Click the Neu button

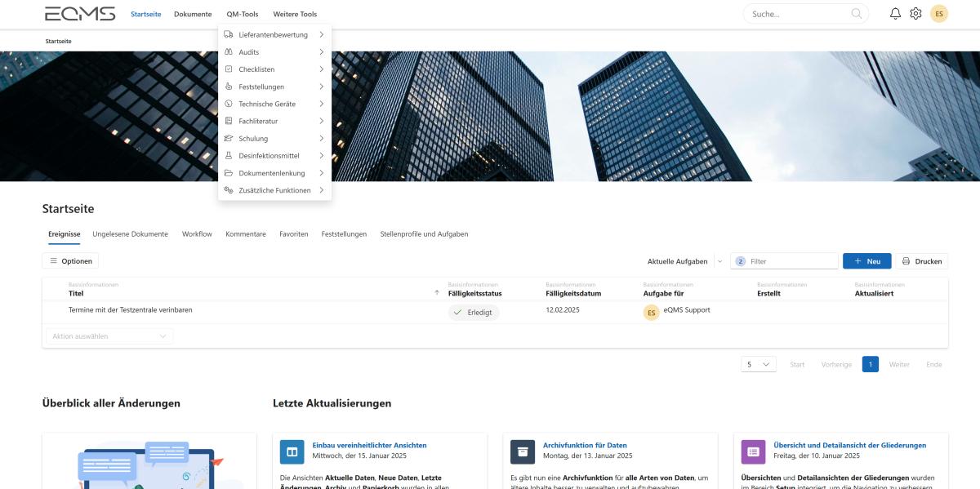867,261
